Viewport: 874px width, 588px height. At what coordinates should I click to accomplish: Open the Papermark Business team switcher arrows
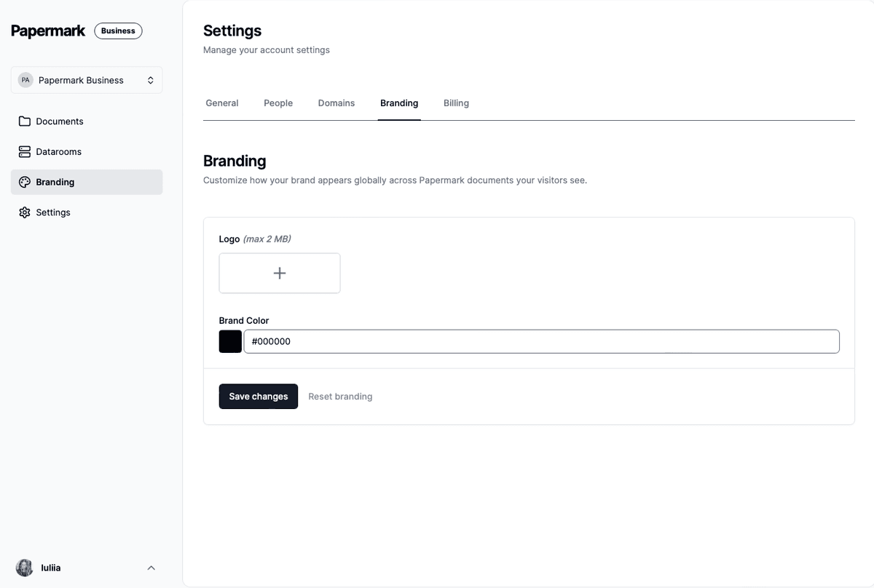[x=151, y=80]
